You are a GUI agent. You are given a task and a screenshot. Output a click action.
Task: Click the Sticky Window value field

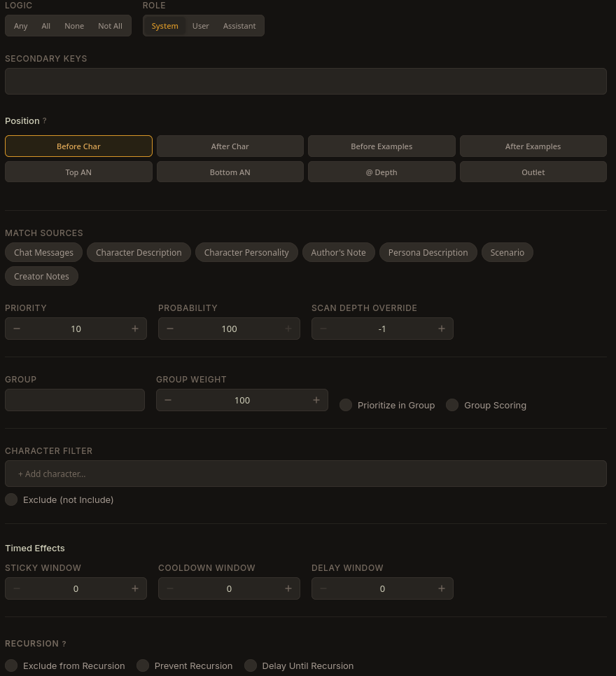[76, 589]
